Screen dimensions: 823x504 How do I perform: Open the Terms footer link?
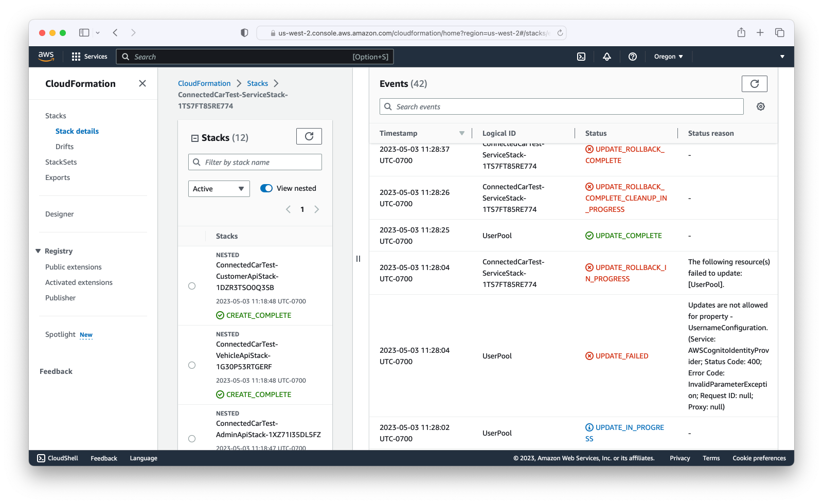(x=711, y=458)
